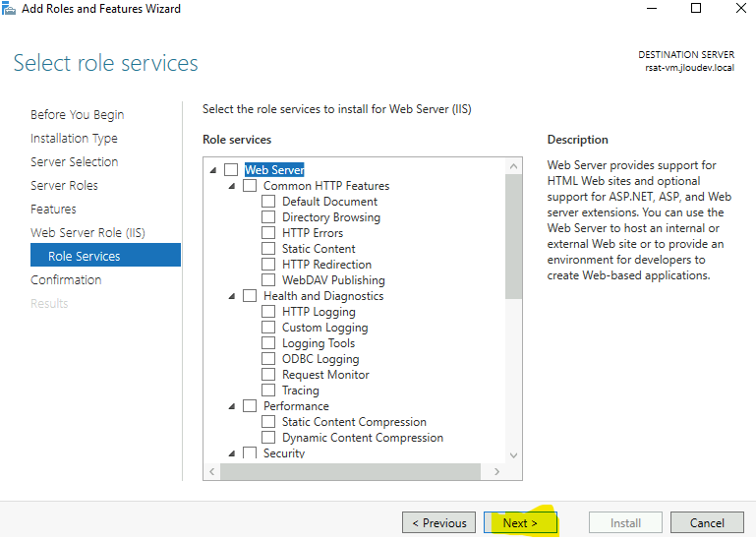Collapse the Common HTTP Features node
756x542 pixels.
tap(232, 186)
